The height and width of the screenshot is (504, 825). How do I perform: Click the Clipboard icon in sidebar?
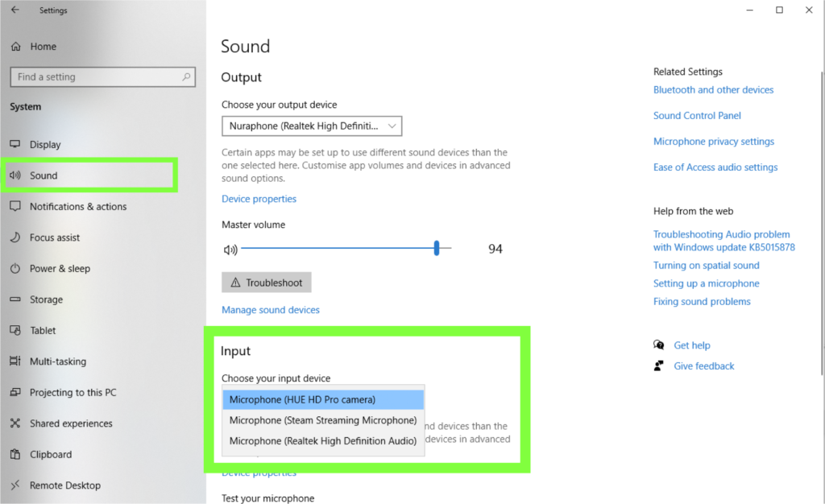point(15,454)
